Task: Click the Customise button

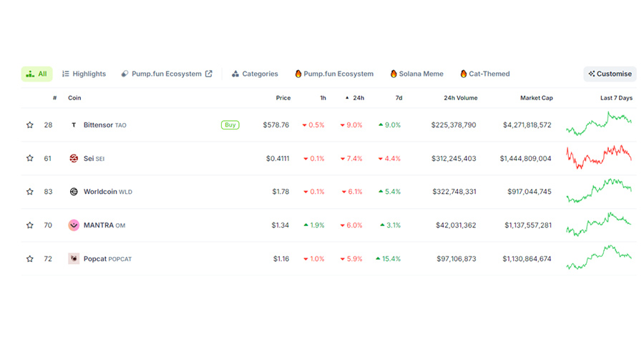Action: click(610, 74)
